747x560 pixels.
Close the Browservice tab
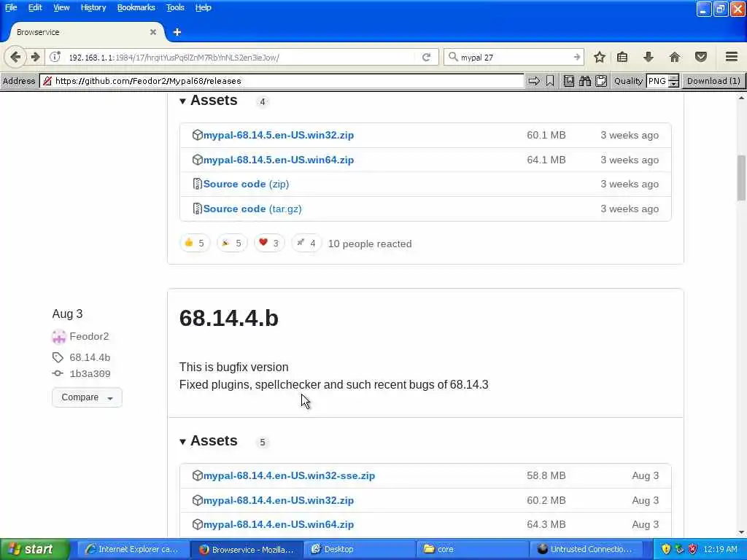(x=153, y=32)
